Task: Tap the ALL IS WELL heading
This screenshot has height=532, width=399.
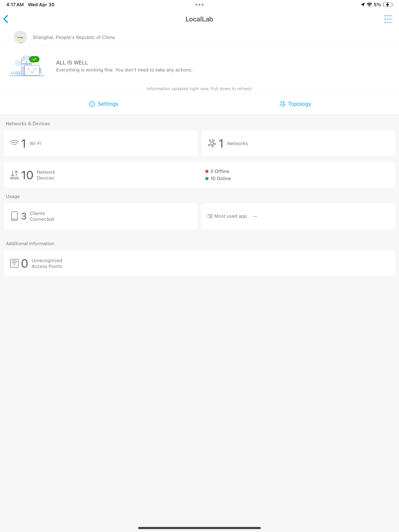Action: click(x=72, y=63)
